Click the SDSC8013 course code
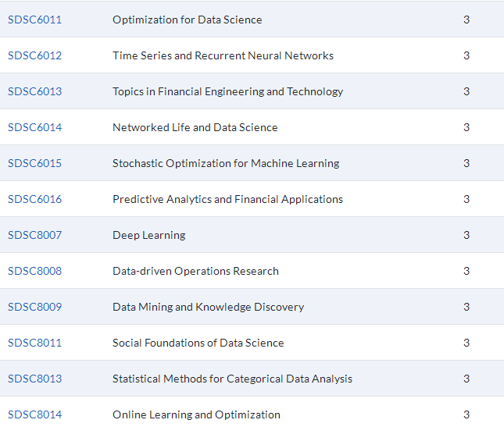 34,379
